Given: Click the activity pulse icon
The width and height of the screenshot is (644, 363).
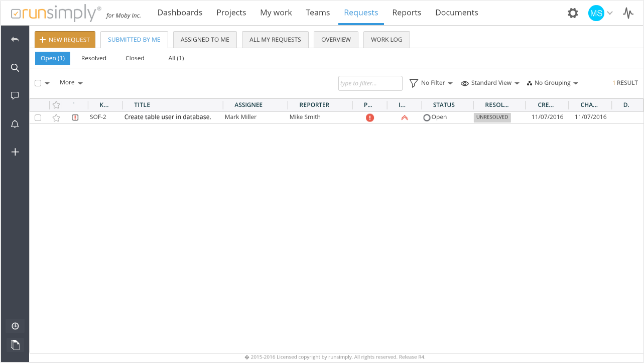Looking at the screenshot, I should [x=628, y=13].
